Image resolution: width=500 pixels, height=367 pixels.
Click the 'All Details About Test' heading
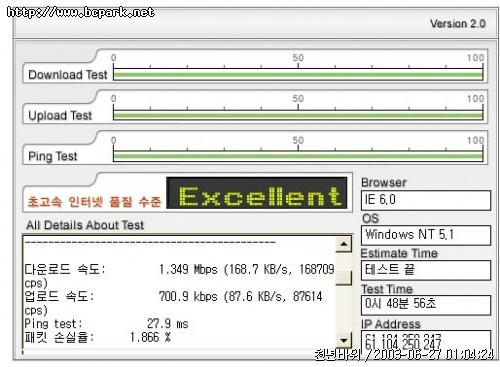[85, 225]
